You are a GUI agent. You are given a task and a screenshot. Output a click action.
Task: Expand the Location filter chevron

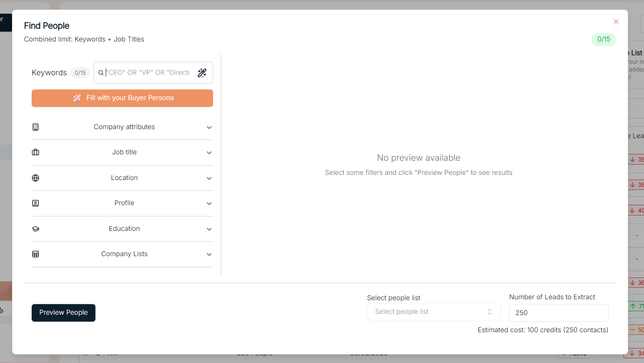pyautogui.click(x=209, y=178)
